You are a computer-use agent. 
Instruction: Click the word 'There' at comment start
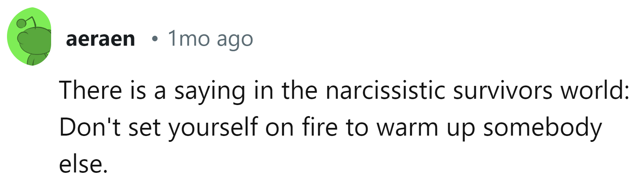[90, 90]
